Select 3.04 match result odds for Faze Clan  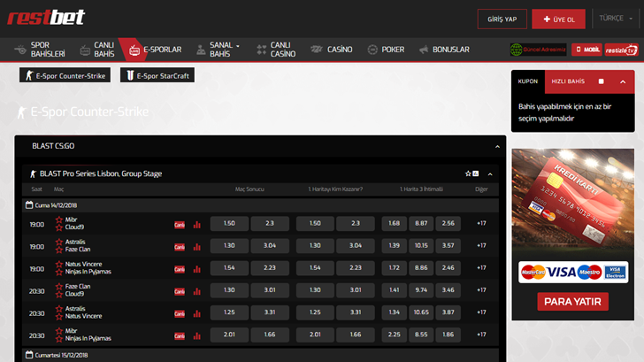pos(270,246)
